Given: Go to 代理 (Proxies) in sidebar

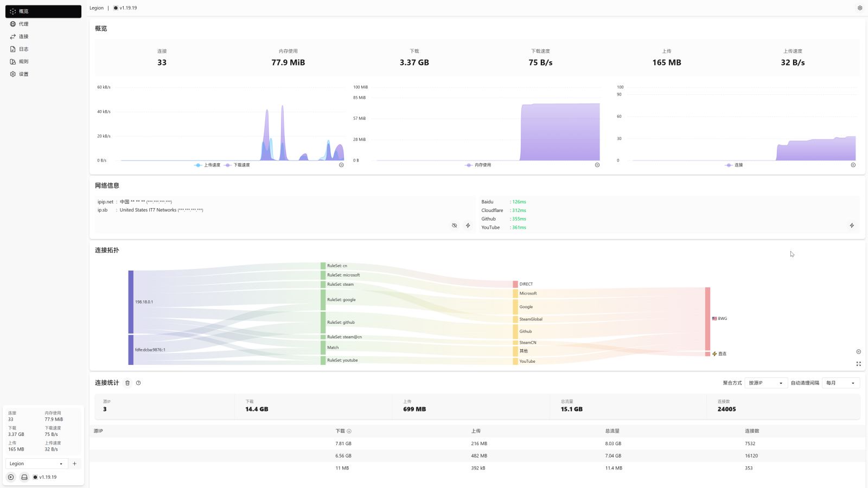Looking at the screenshot, I should pos(23,24).
